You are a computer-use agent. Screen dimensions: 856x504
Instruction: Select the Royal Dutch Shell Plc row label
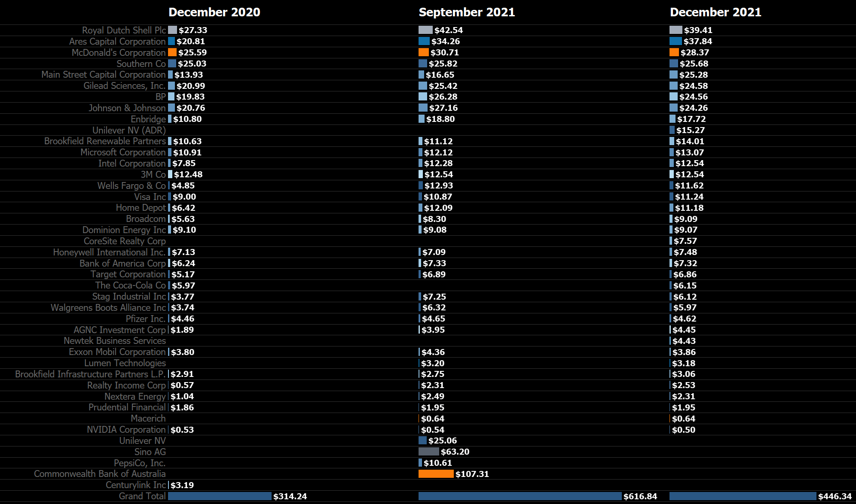click(124, 30)
